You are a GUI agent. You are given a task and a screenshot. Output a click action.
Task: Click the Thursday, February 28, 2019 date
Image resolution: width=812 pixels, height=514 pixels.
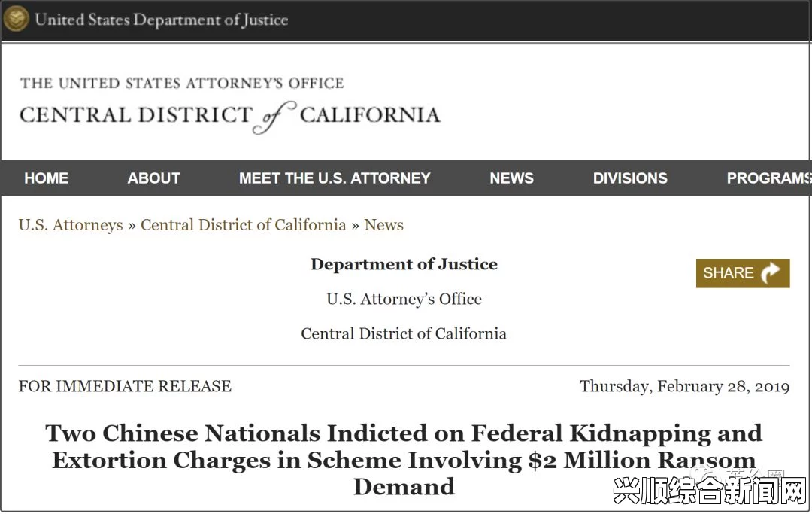(685, 387)
